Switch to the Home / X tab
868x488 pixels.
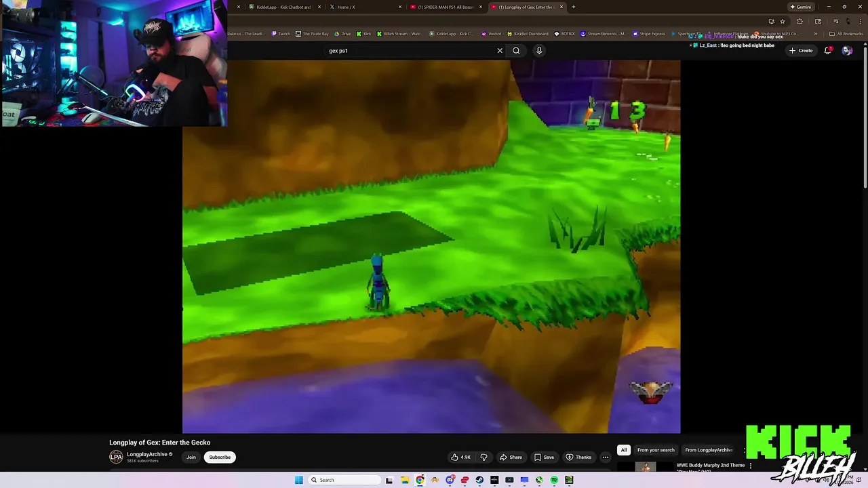363,7
